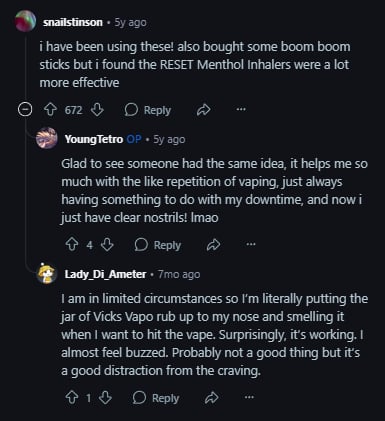The height and width of the screenshot is (421, 385).
Task: Reply to snailstinson's comment
Action: click(x=148, y=110)
